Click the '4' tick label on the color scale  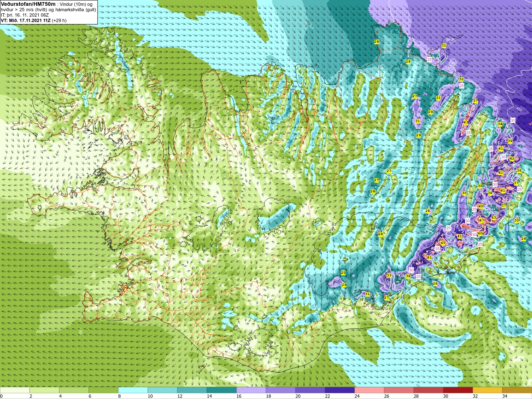click(60, 396)
